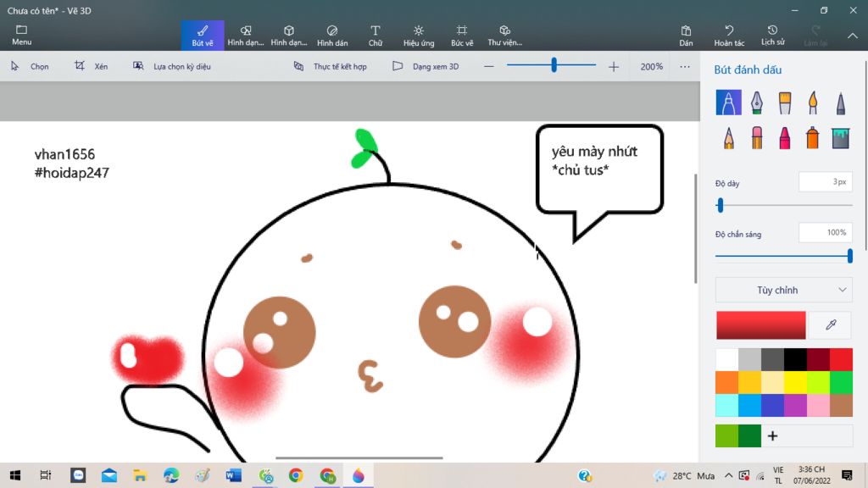
Task: Select the Bút vẽ brushes tab
Action: (203, 36)
